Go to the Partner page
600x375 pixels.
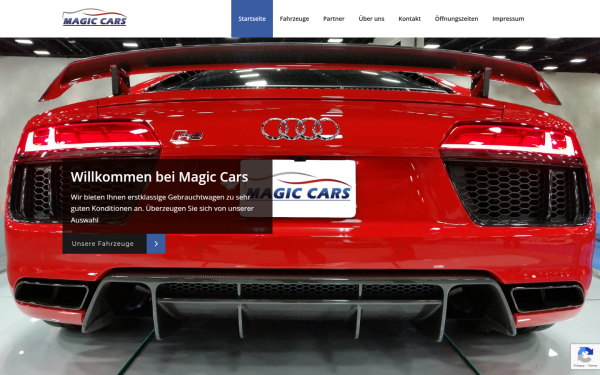(x=334, y=19)
